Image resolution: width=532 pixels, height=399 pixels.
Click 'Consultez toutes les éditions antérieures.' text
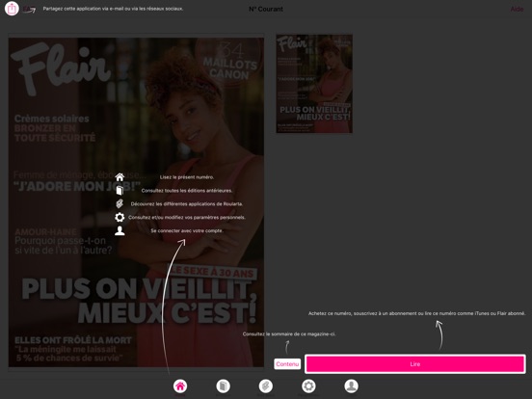point(187,191)
